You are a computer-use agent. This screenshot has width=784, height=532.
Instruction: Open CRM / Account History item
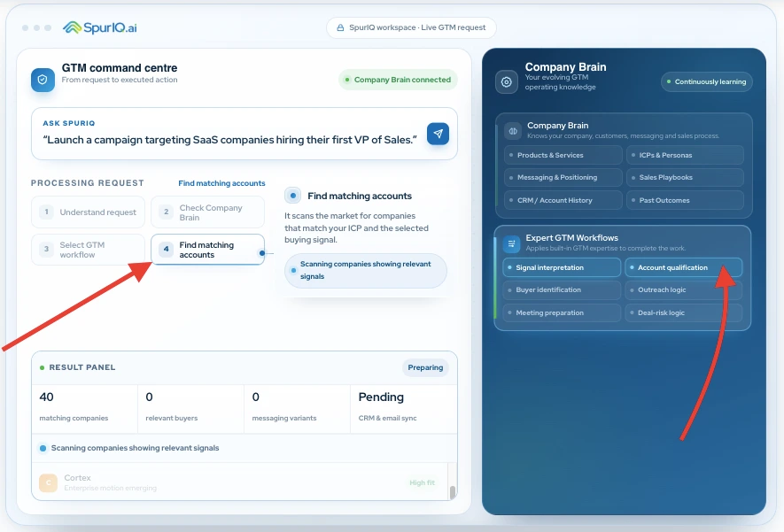[563, 200]
